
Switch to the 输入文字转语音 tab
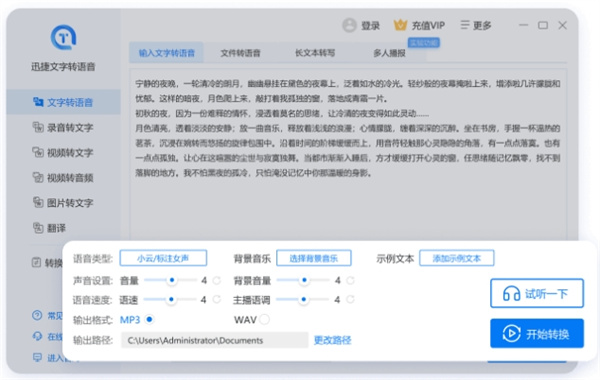coord(166,53)
